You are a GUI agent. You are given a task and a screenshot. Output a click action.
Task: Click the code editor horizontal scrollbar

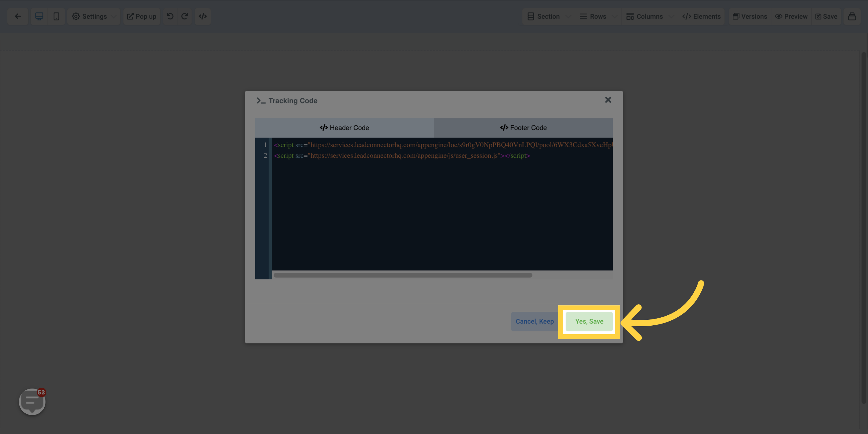point(403,275)
